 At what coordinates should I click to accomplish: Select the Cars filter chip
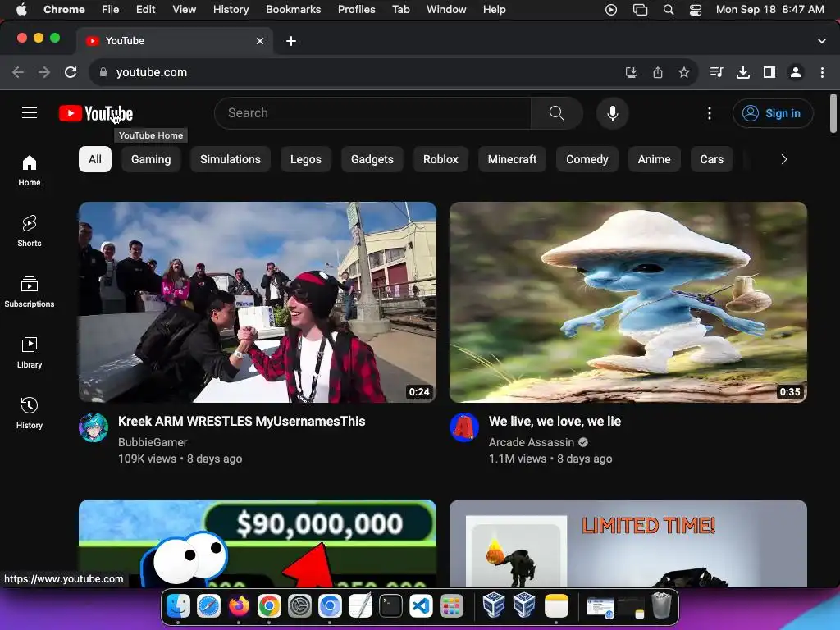pyautogui.click(x=711, y=160)
